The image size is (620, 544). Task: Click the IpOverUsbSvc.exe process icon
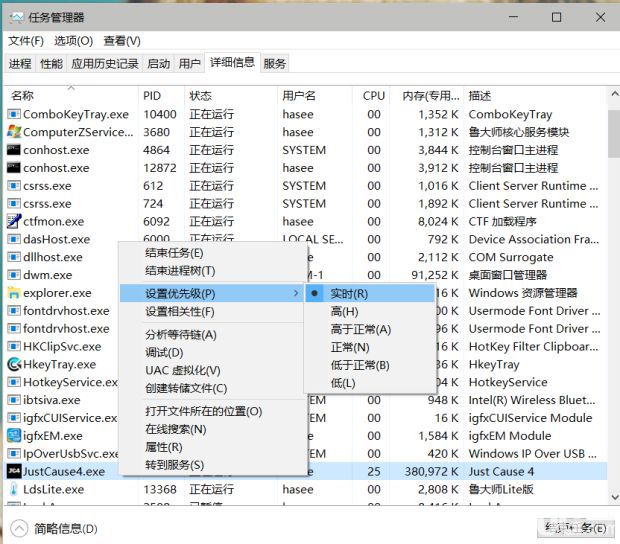(13, 453)
